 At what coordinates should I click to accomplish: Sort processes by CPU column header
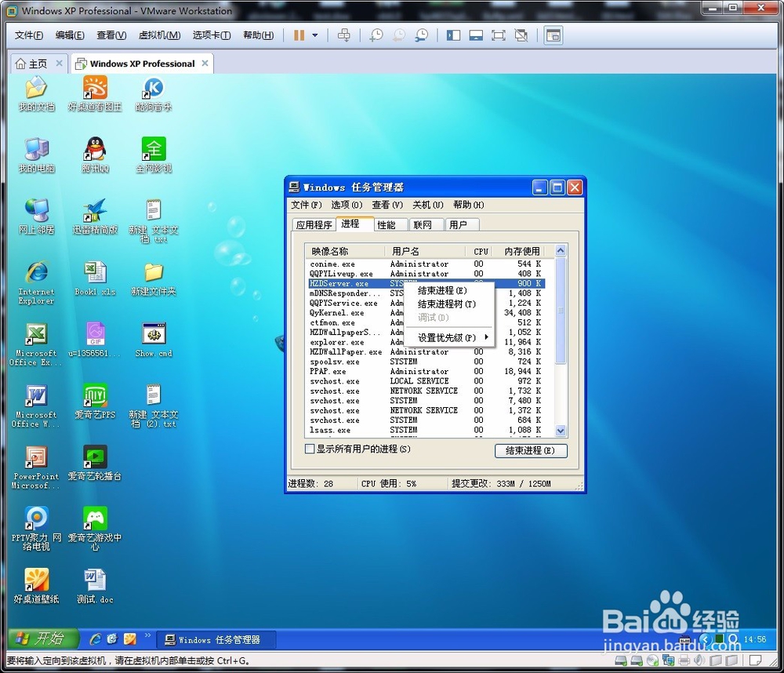point(478,251)
